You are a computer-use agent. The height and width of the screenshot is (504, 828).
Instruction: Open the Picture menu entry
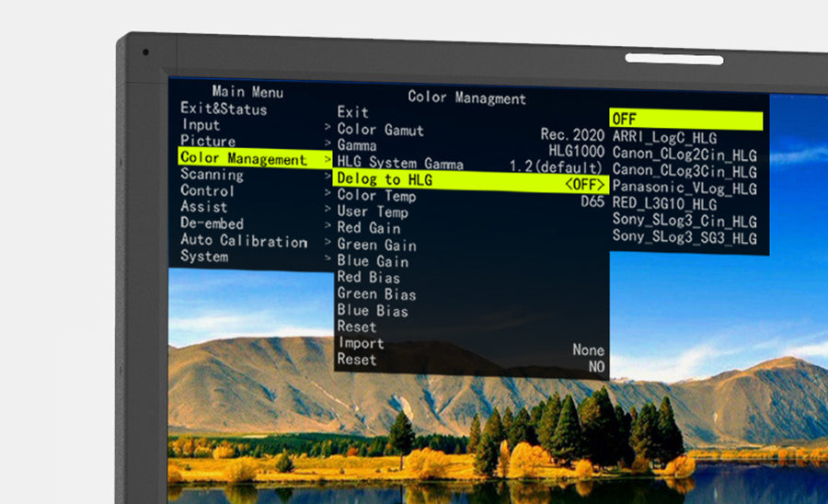pyautogui.click(x=208, y=142)
